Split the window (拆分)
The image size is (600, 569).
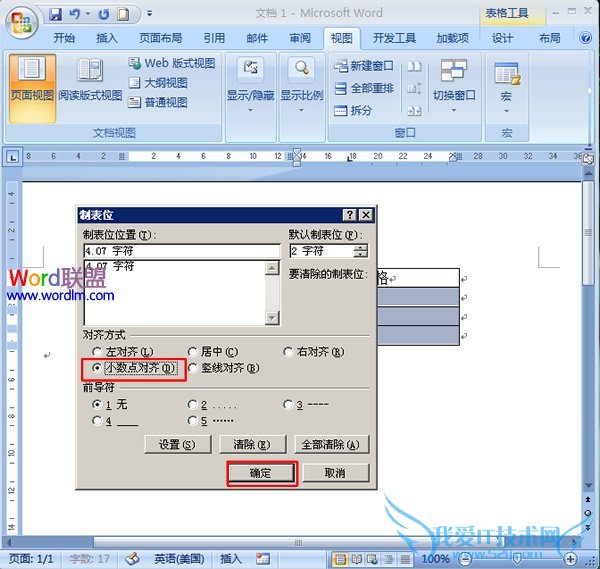point(353,111)
